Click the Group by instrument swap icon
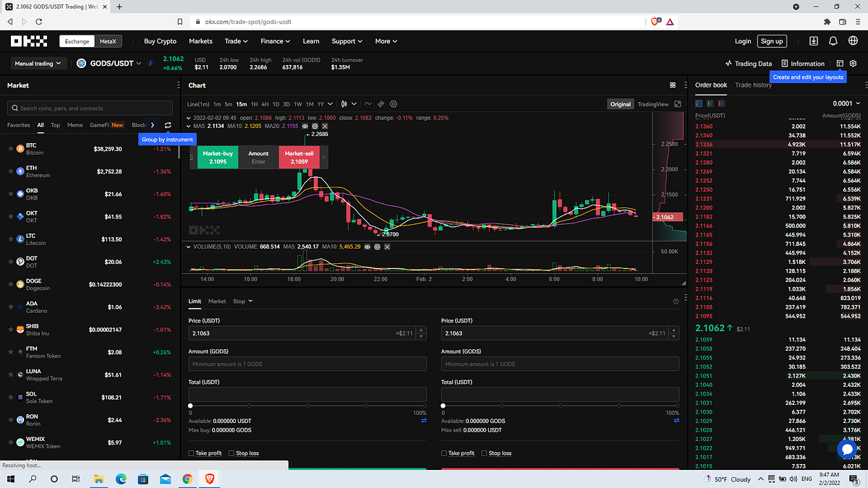The height and width of the screenshot is (488, 868). click(x=168, y=125)
